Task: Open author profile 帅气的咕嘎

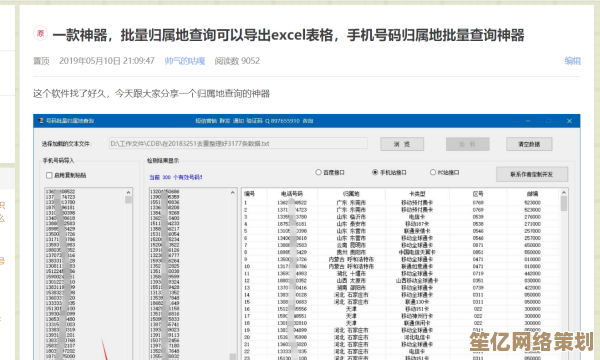Action: click(184, 61)
